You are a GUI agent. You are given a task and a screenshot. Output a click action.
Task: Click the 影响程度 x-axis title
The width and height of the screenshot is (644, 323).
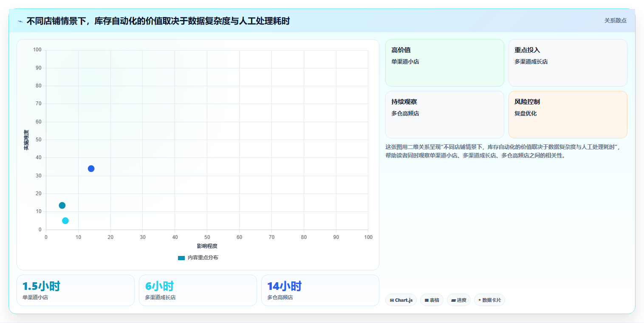207,246
